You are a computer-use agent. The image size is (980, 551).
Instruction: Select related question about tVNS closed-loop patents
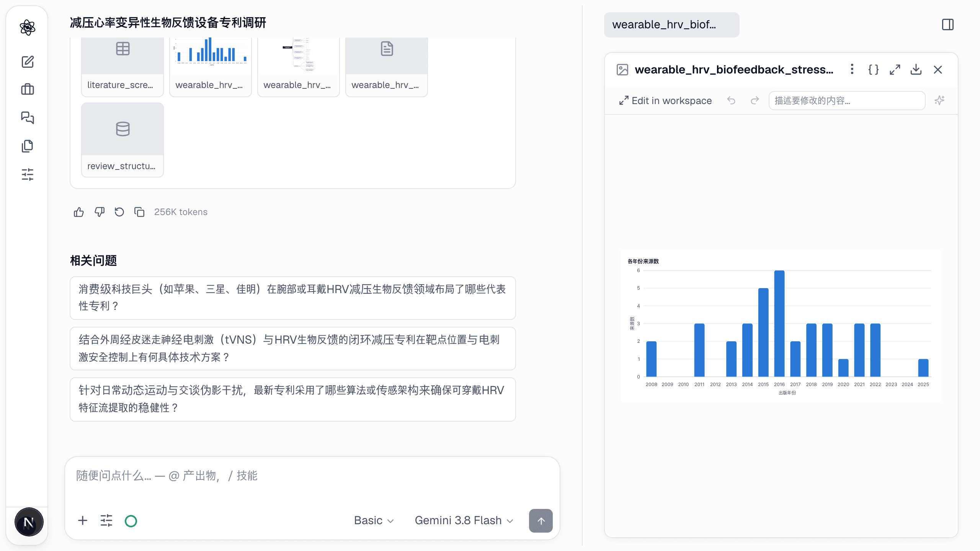[x=293, y=348]
